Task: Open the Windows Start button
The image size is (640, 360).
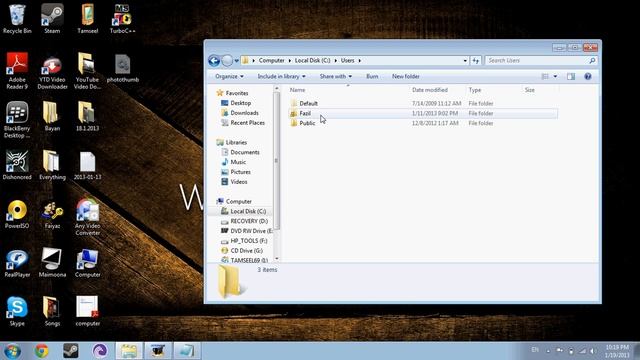Action: (x=12, y=351)
